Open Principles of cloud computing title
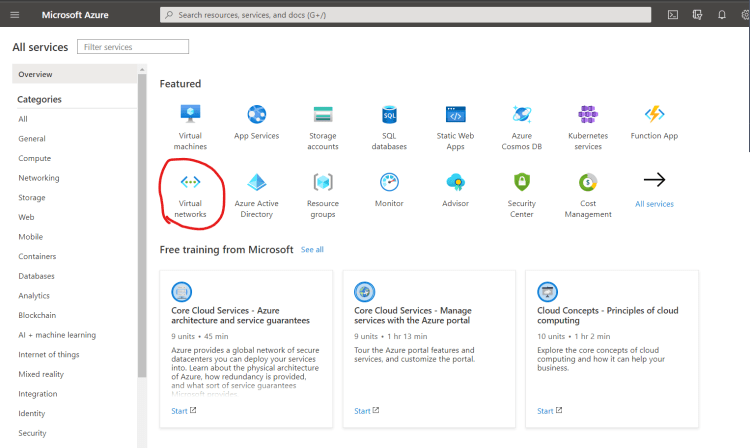Viewport: 750px width, 448px height. click(607, 316)
